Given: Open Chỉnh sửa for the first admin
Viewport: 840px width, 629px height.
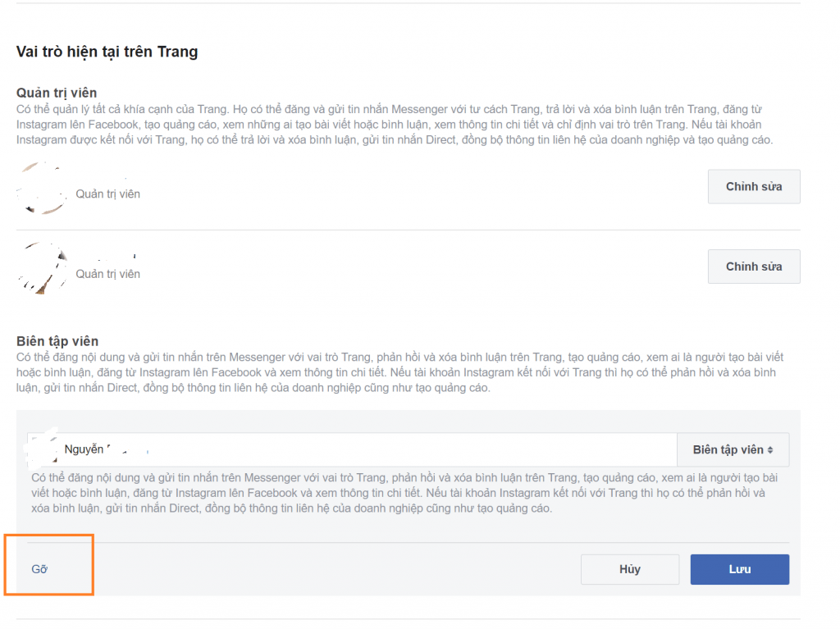Looking at the screenshot, I should pyautogui.click(x=753, y=186).
